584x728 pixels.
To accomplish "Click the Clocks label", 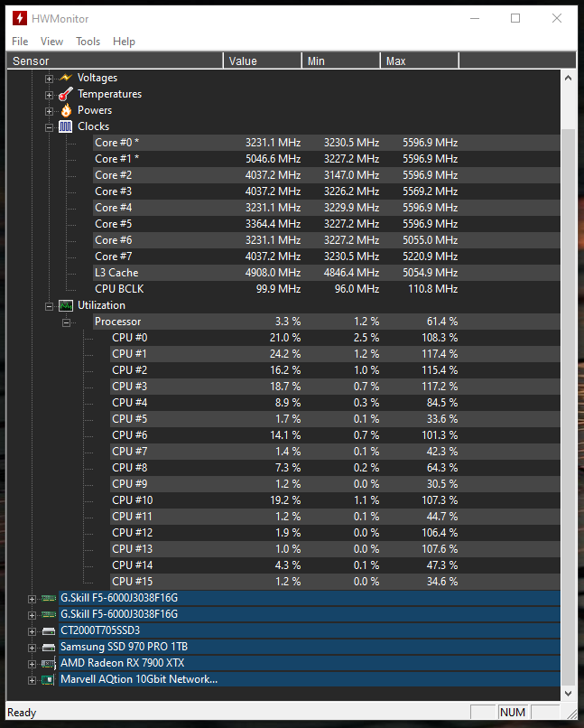I will click(93, 126).
